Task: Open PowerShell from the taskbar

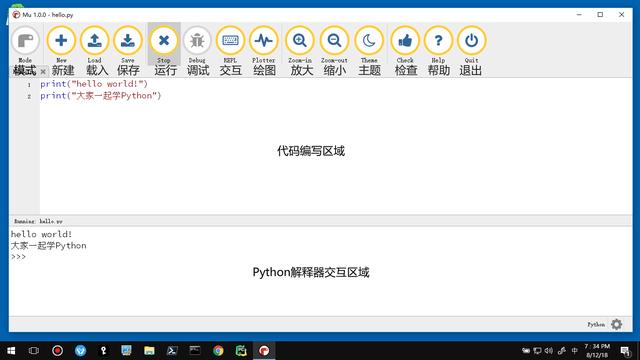Action: pos(172,351)
